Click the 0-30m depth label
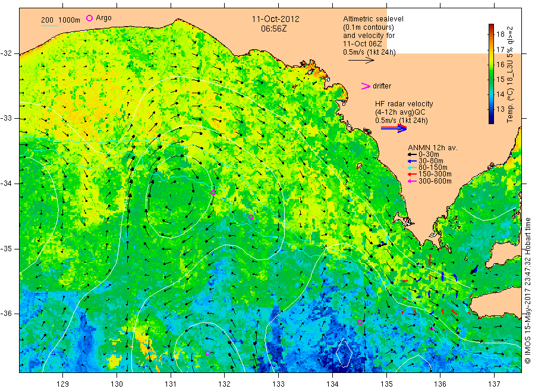 tap(429, 154)
